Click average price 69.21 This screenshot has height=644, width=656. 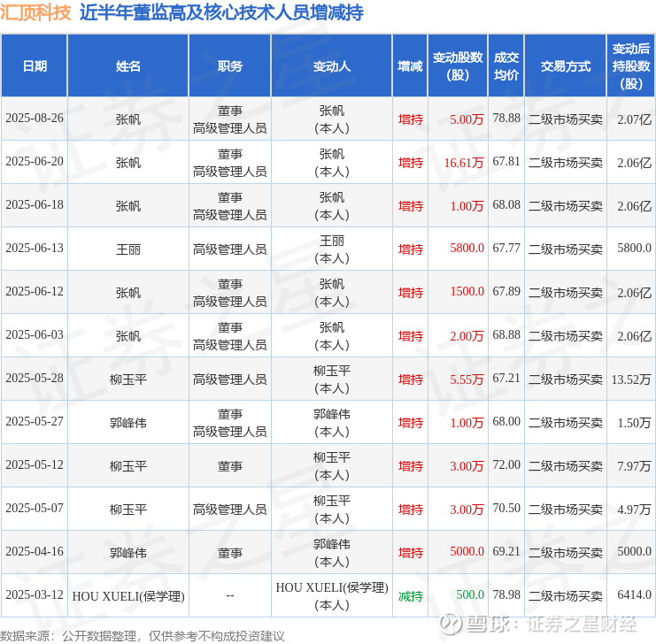pyautogui.click(x=506, y=552)
